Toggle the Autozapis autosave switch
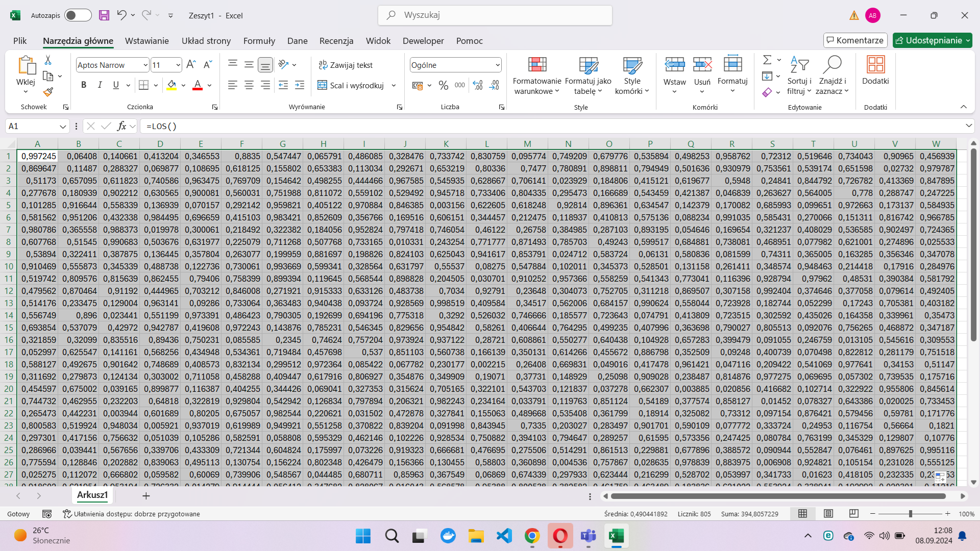This screenshot has height=551, width=980. [78, 15]
